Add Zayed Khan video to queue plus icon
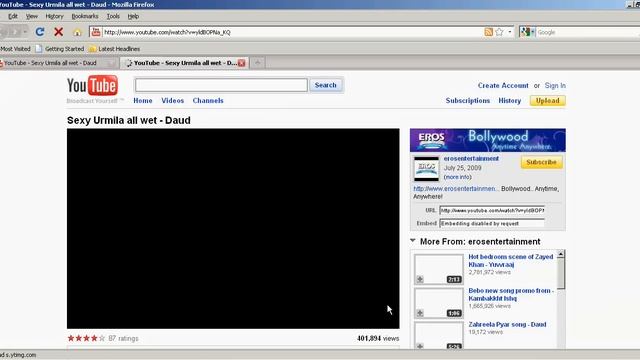 tap(420, 279)
